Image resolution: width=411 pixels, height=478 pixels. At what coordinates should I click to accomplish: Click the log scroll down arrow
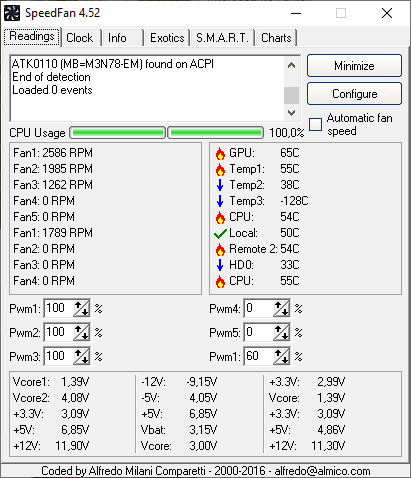291,113
